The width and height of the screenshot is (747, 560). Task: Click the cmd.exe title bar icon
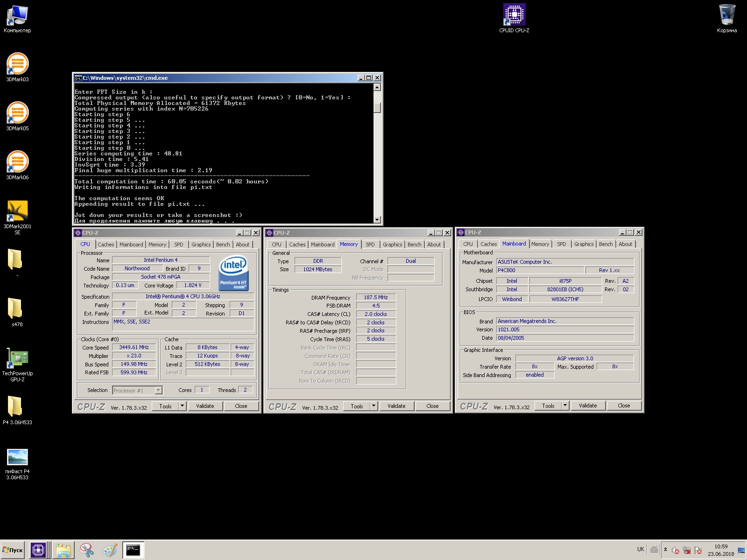(x=78, y=78)
